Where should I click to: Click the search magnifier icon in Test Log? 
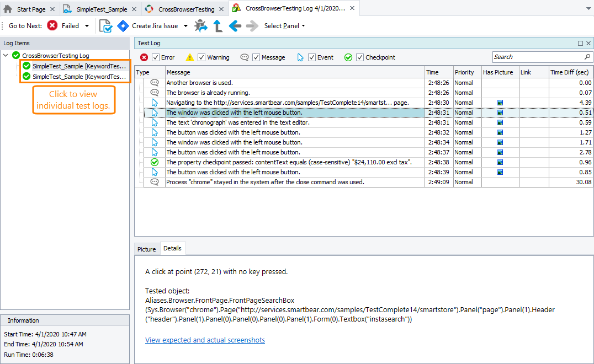587,57
